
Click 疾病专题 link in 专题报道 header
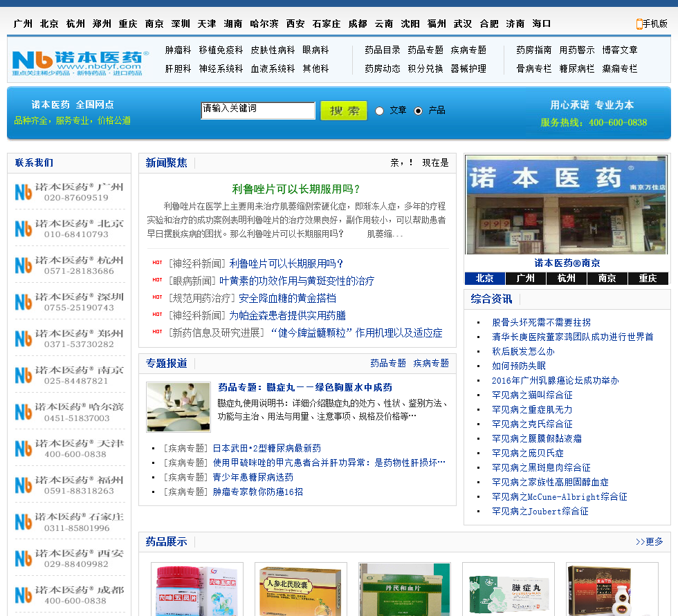(x=431, y=363)
